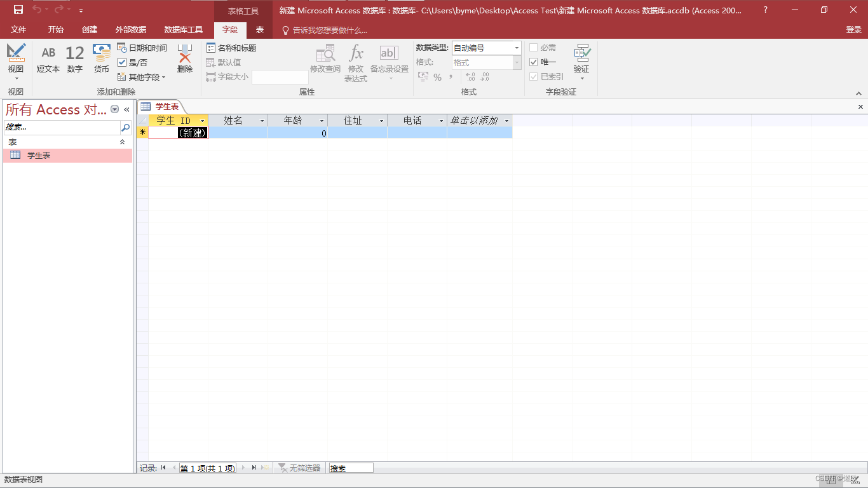Click the record 搜索 box at bottom
This screenshot has width=868, height=488.
[351, 468]
